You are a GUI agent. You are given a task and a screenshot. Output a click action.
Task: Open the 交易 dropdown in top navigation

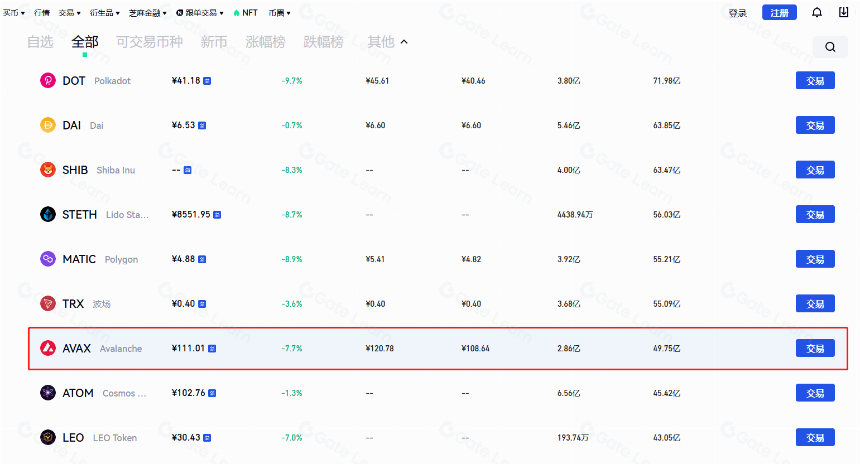click(70, 13)
